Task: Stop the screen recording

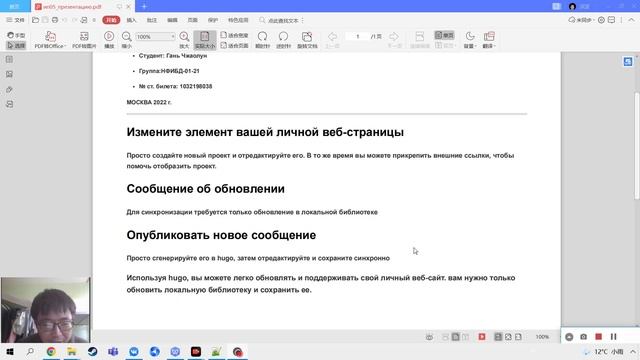Action: point(598,337)
